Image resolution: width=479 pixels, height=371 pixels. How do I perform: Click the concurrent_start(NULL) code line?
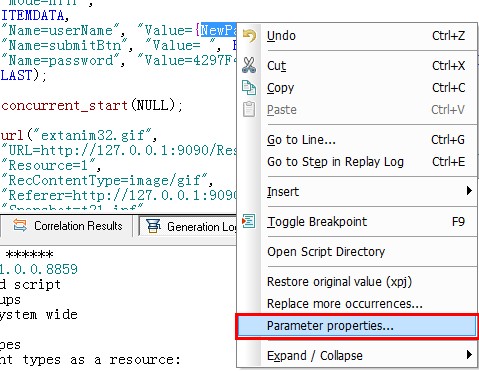coord(92,106)
